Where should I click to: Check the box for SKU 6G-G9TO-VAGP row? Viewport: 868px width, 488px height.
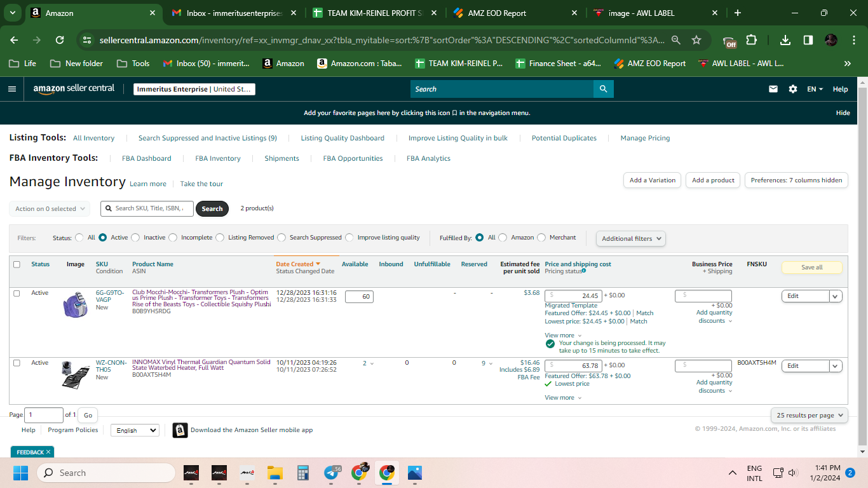click(x=17, y=294)
